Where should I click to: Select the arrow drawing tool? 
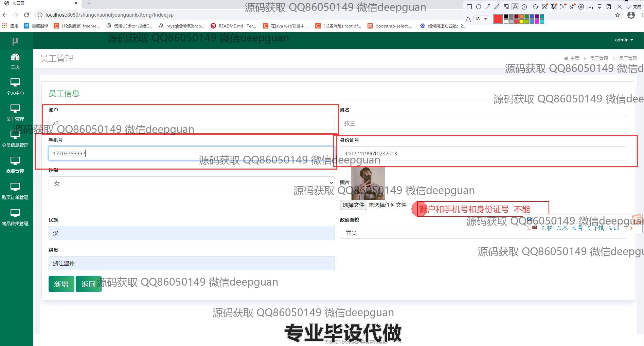pyautogui.click(x=488, y=7)
